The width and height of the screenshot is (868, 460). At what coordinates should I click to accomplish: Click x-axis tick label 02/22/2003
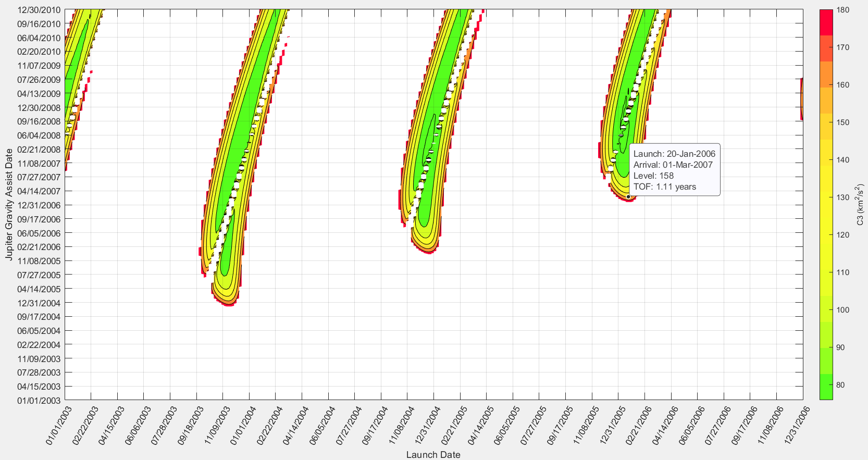click(x=84, y=425)
